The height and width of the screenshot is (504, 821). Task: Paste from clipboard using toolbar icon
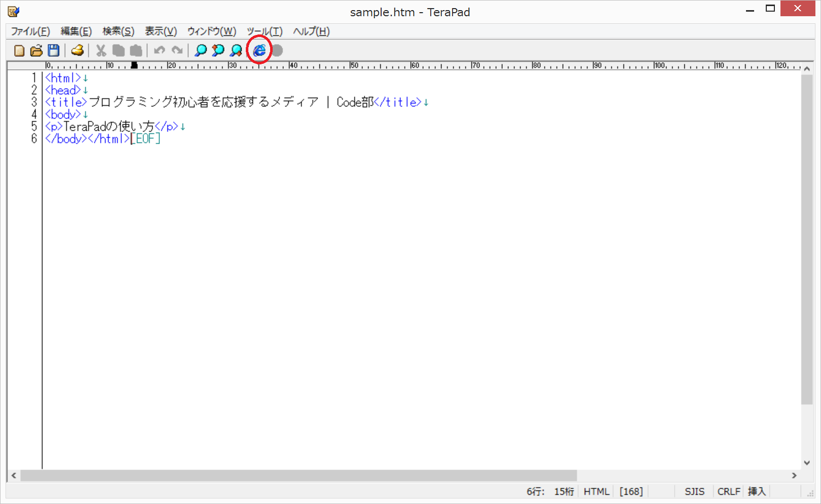[136, 51]
